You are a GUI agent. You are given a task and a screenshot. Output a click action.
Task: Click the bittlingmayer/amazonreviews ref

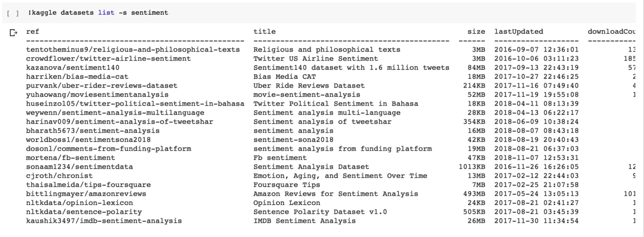pyautogui.click(x=86, y=194)
